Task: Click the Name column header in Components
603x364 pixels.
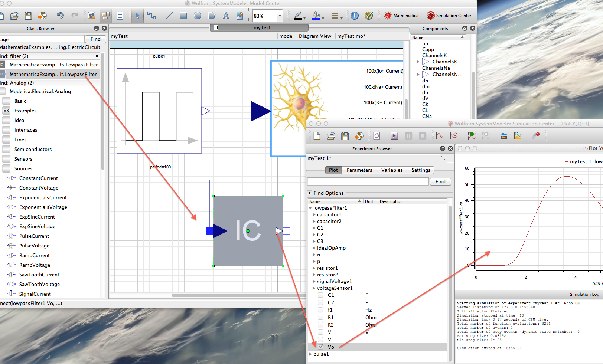Action: coord(438,37)
